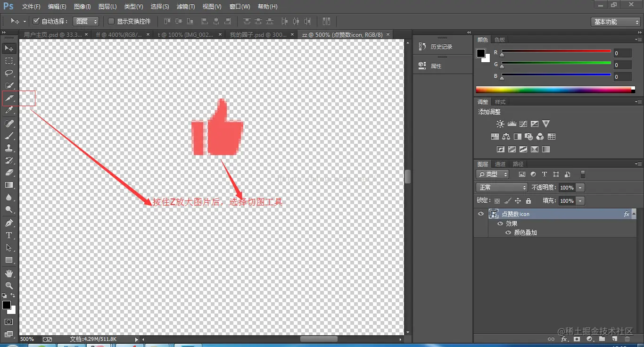The image size is (644, 347).
Task: Select the Clone Stamp tool
Action: pyautogui.click(x=9, y=148)
